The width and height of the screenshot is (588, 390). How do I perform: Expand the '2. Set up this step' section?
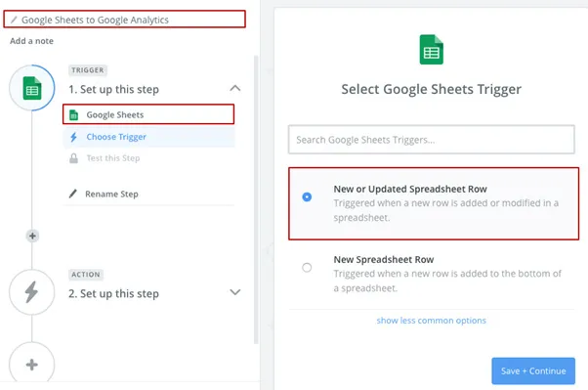point(235,292)
